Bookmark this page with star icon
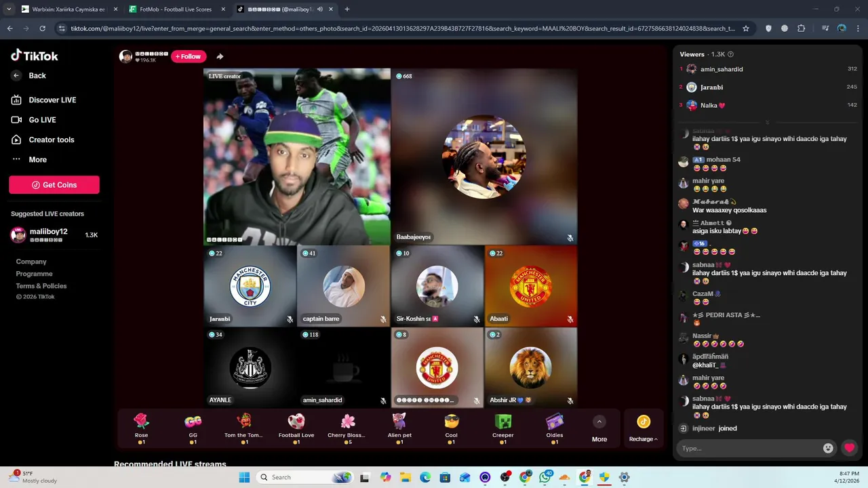 tap(746, 28)
